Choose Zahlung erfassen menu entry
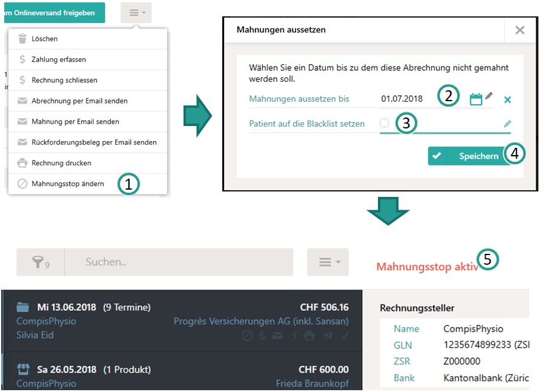The image size is (539, 392). 59,59
